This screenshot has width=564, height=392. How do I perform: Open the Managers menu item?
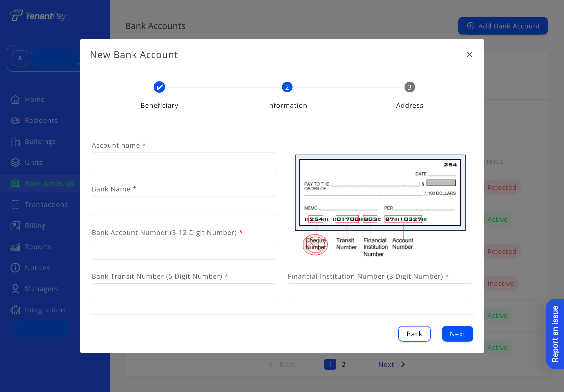(x=41, y=289)
